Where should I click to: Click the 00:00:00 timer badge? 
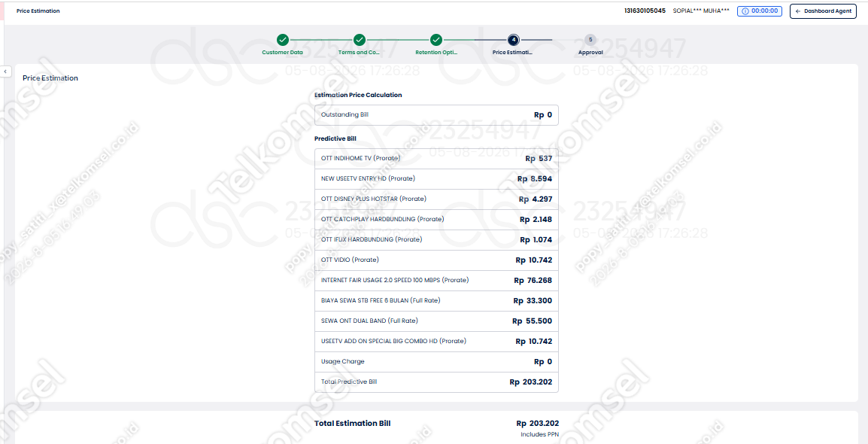pyautogui.click(x=760, y=11)
